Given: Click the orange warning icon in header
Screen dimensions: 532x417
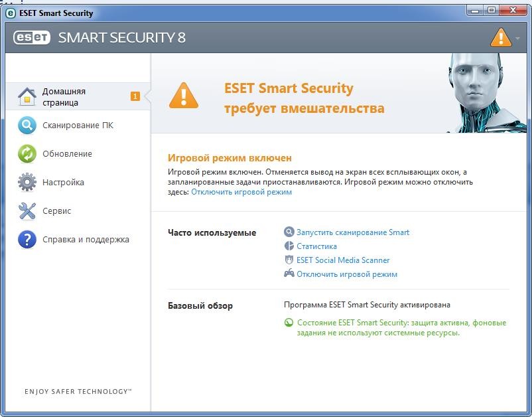Looking at the screenshot, I should (x=501, y=37).
